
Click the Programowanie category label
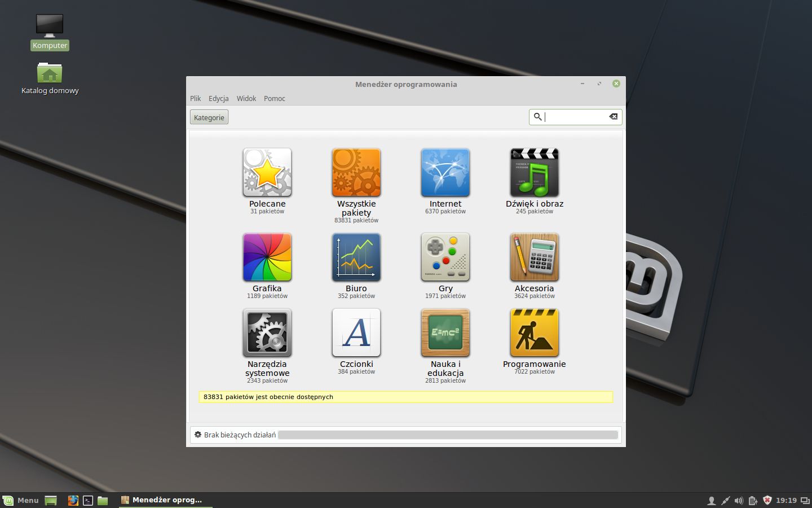[x=535, y=364]
